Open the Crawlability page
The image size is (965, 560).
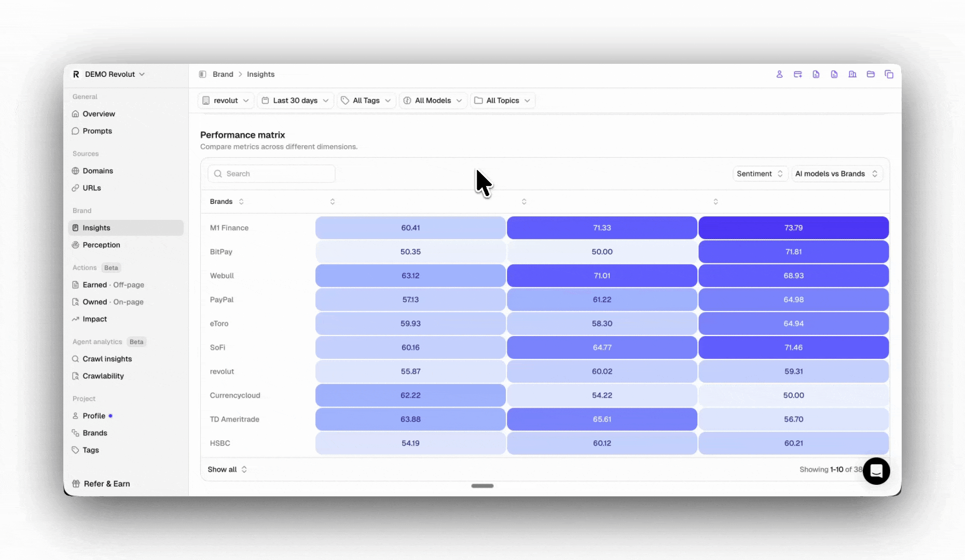click(126, 376)
